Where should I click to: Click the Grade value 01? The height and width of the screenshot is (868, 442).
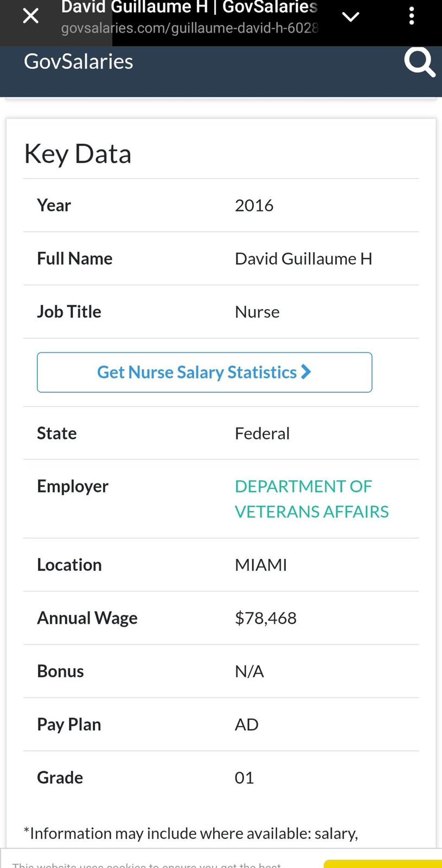pos(244,777)
